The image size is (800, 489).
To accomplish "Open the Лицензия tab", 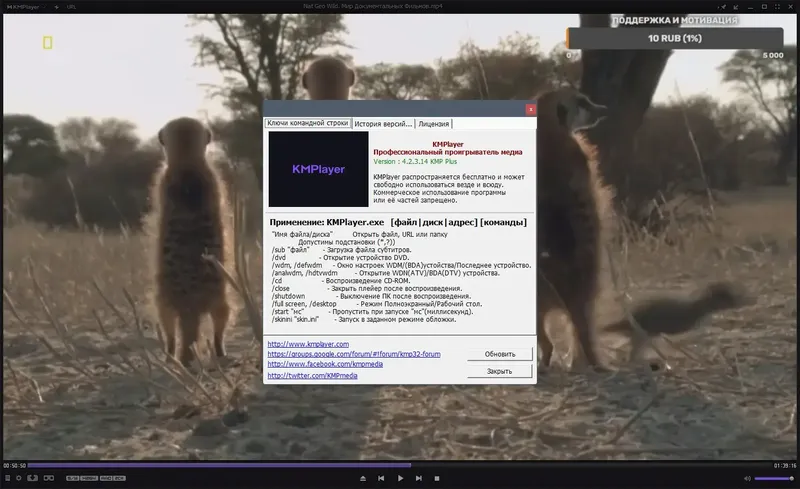I will [x=434, y=124].
